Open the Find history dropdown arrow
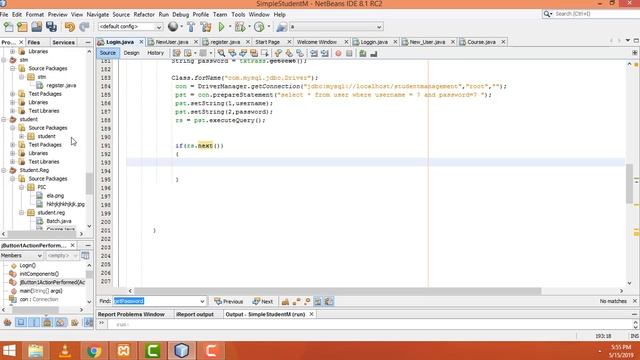This screenshot has height=360, width=640. (202, 301)
